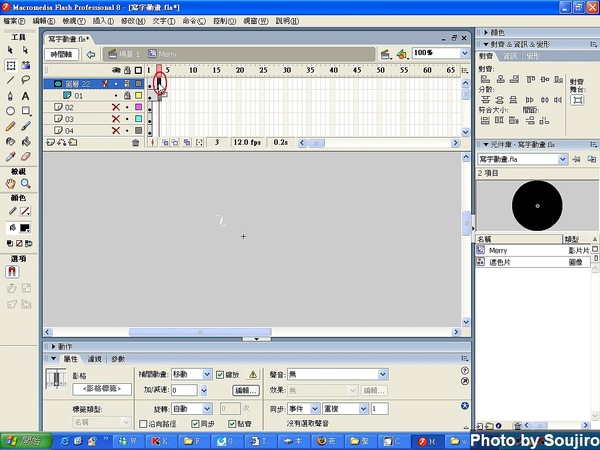Choose the Eraser tool
This screenshot has width=600, height=450.
[x=25, y=157]
